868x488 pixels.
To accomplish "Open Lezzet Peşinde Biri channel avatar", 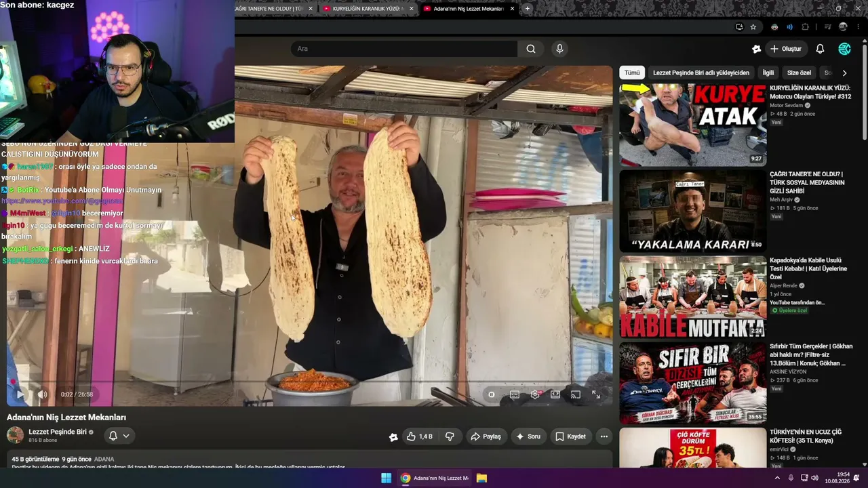I will 15,435.
